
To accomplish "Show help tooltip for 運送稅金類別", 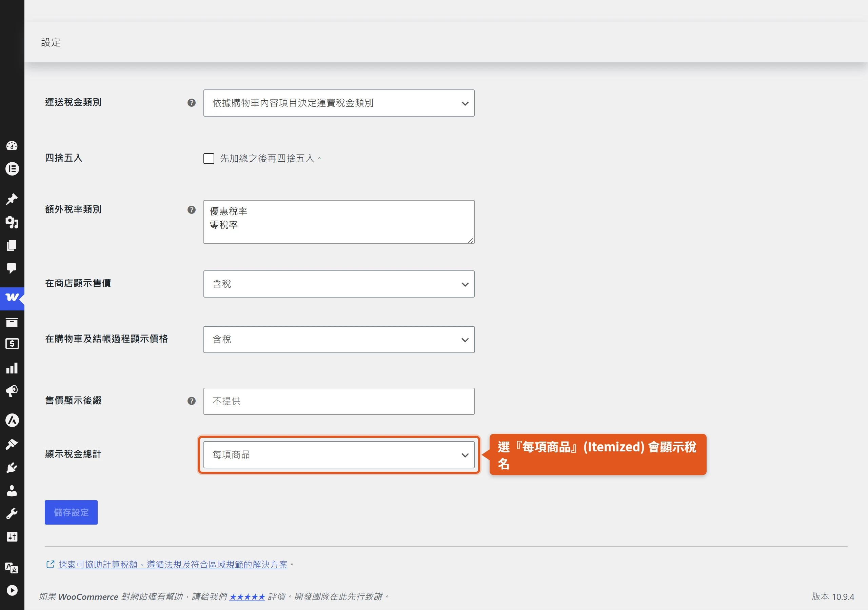I will [192, 103].
